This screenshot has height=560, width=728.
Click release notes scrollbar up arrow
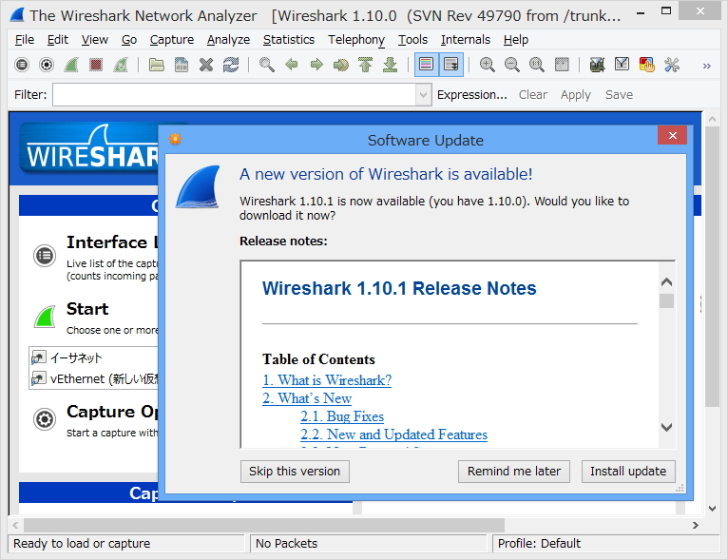[x=667, y=281]
